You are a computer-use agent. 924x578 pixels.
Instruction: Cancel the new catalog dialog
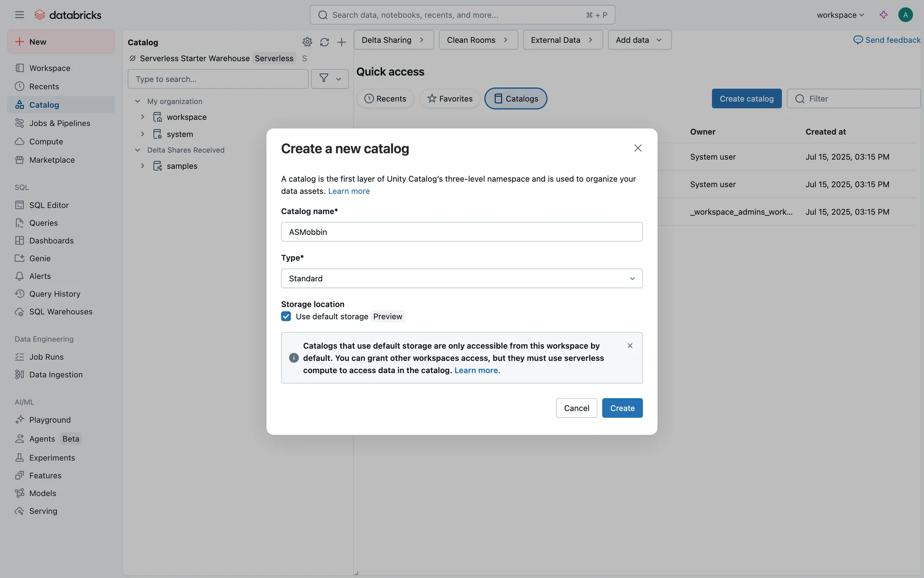tap(577, 408)
